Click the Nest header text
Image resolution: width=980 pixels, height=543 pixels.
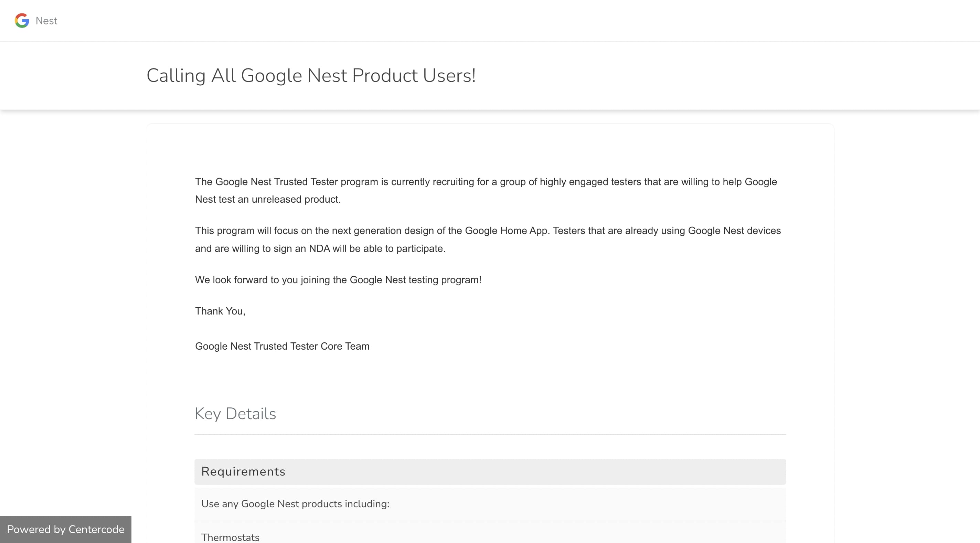(x=46, y=21)
